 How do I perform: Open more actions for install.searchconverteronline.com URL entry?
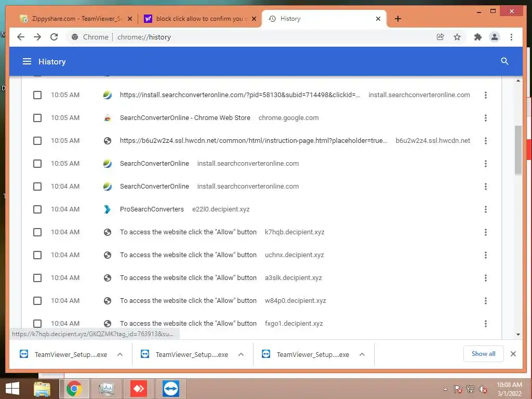click(x=486, y=95)
